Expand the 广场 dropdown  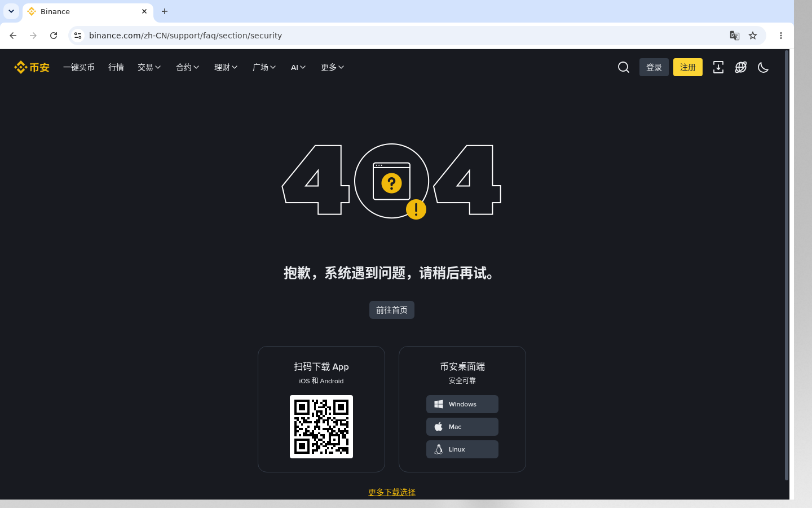[x=264, y=67]
